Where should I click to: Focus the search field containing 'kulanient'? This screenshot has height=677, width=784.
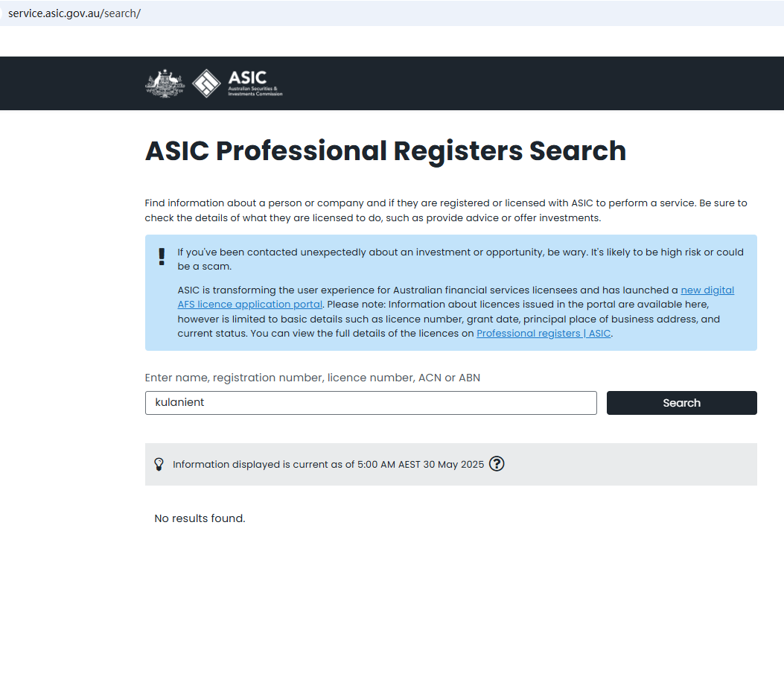pos(371,403)
